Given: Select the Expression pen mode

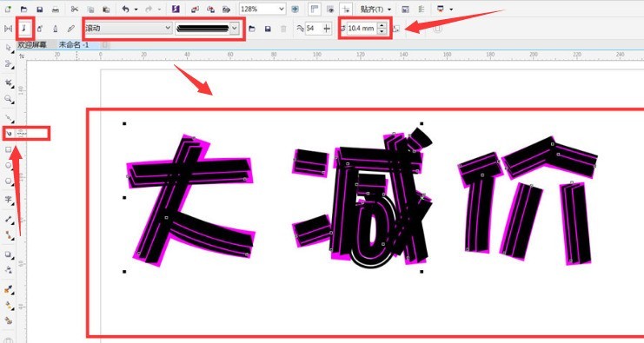Looking at the screenshot, I should [71, 29].
